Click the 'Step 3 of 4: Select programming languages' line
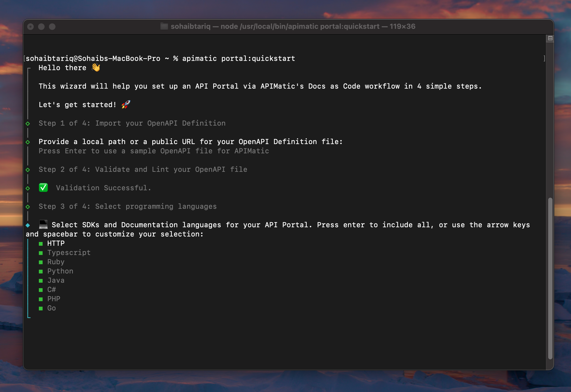Screen dimensions: 571x392 [x=128, y=206]
